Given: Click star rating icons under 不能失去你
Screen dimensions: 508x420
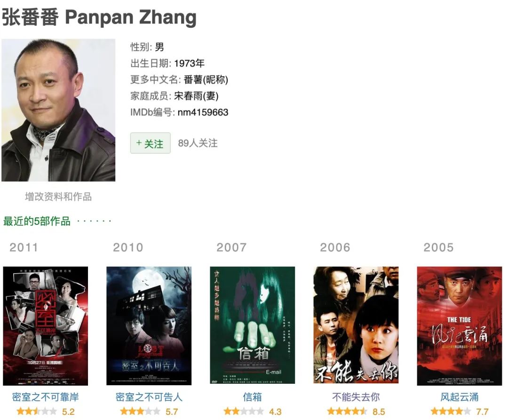Looking at the screenshot, I should click(347, 412).
